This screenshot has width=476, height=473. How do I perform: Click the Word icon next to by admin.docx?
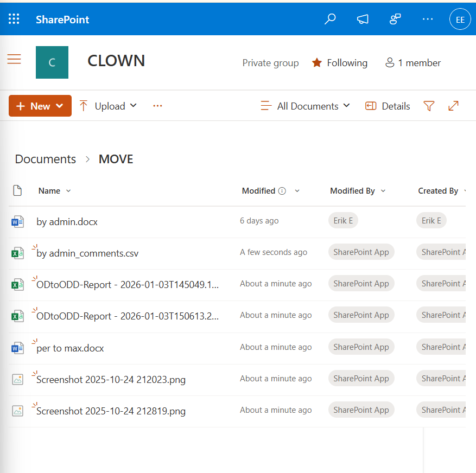coord(18,221)
